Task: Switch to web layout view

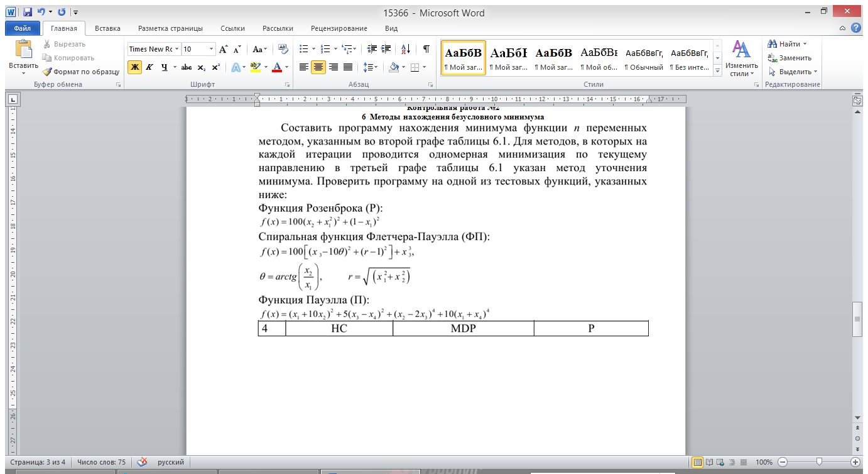Action: pos(720,462)
